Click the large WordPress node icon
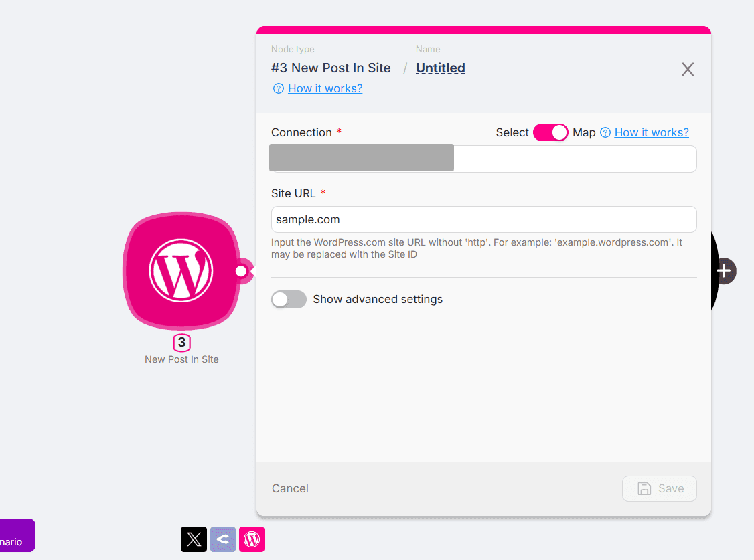The height and width of the screenshot is (560, 754). pos(181,270)
